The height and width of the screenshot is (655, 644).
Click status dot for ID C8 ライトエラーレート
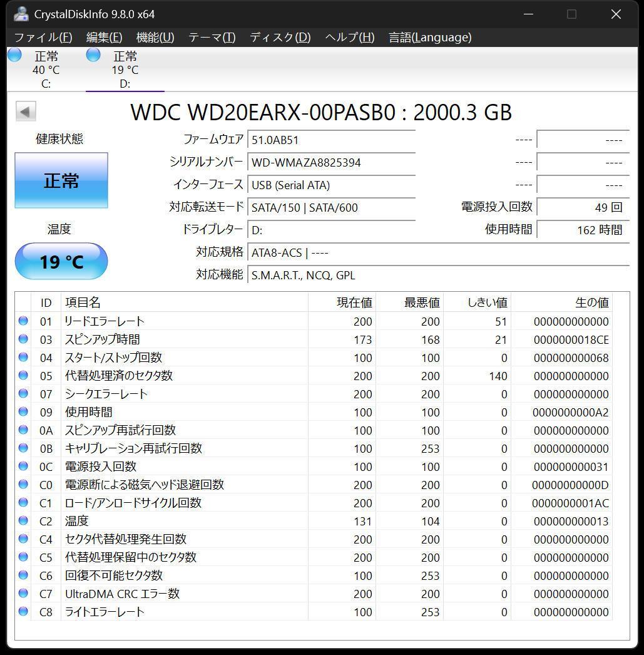tap(23, 612)
